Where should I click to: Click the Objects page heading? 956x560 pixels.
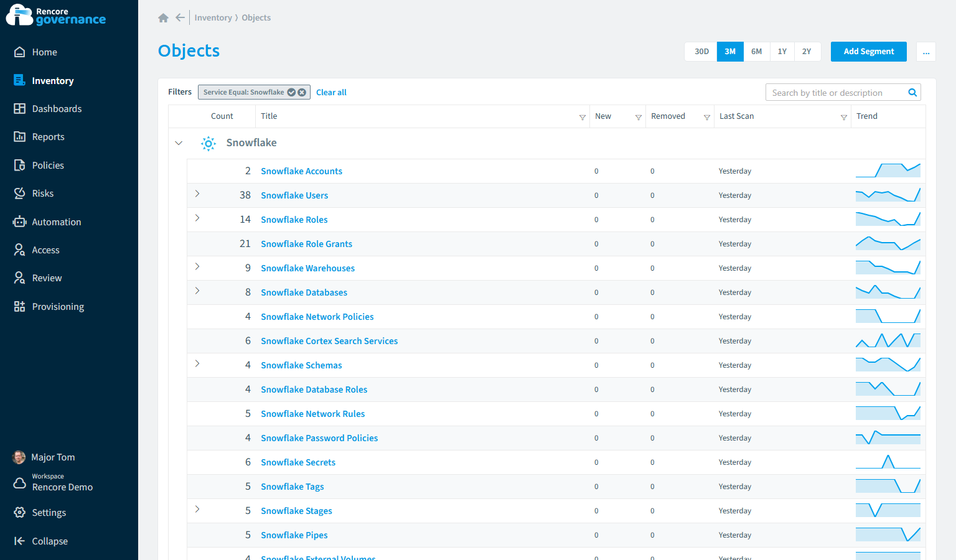189,51
